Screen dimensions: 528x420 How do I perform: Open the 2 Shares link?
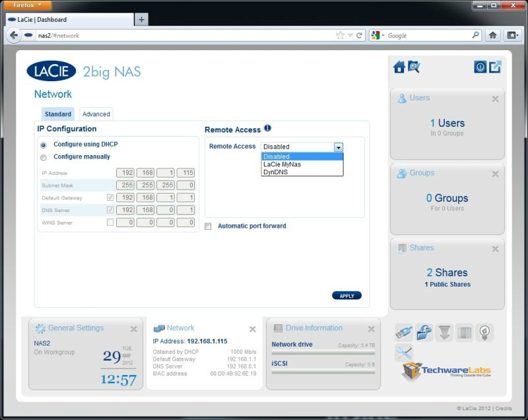point(447,273)
